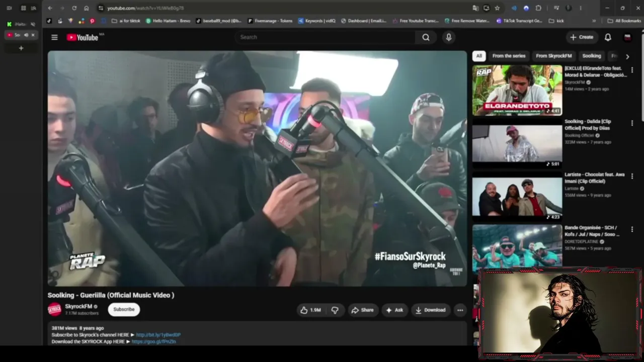
Task: Select the 'From SkyrockFM' chip
Action: (553, 56)
